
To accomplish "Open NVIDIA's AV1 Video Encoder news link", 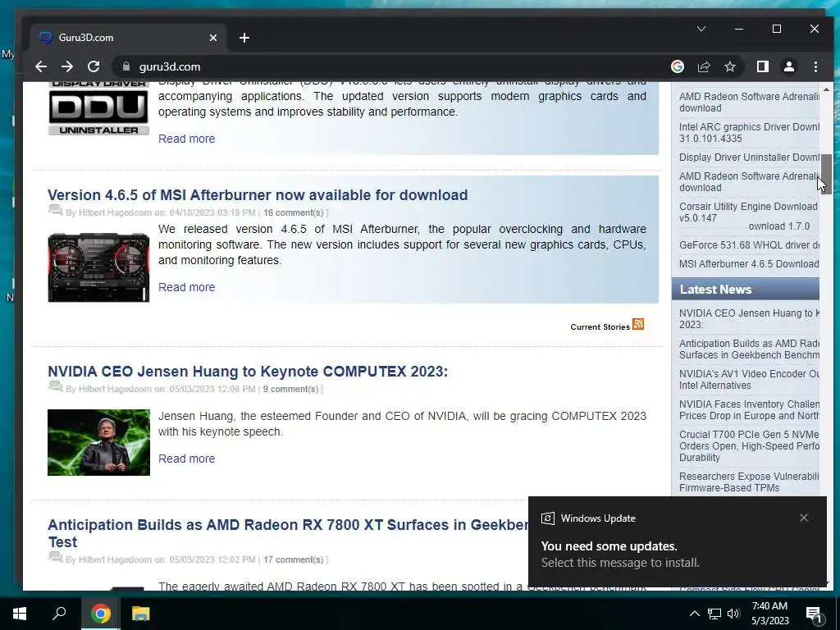I will coord(749,379).
